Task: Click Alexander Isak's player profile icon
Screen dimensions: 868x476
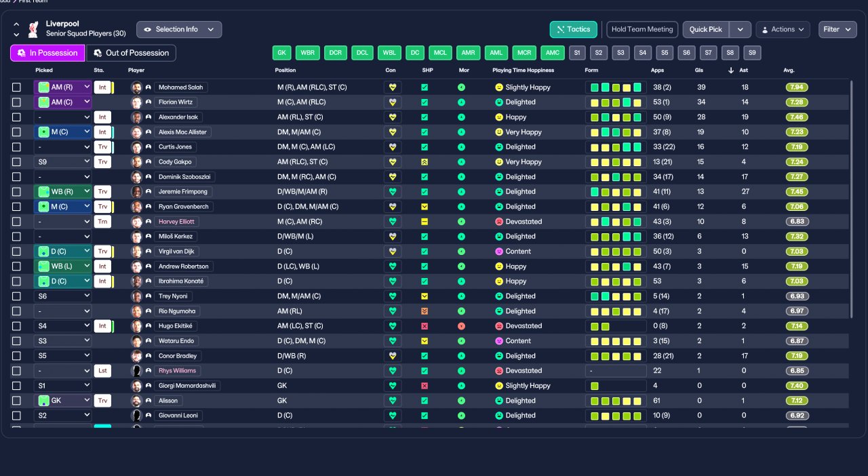Action: click(148, 117)
